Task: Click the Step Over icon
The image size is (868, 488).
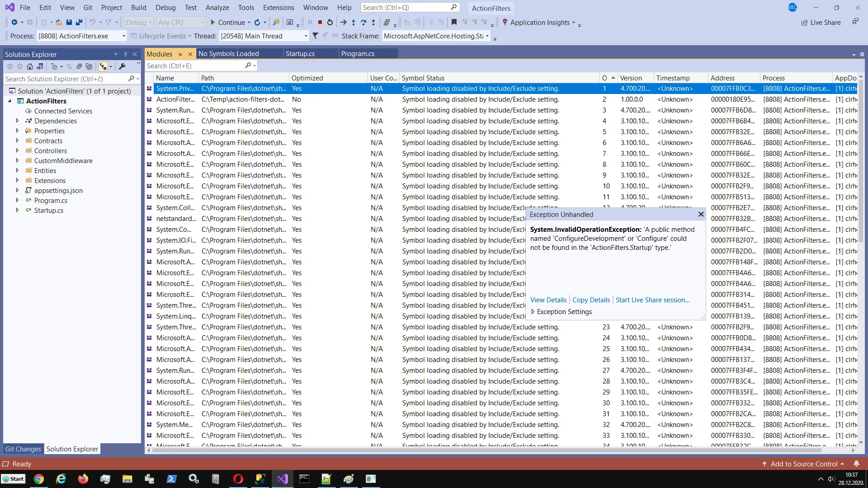Action: click(x=363, y=22)
